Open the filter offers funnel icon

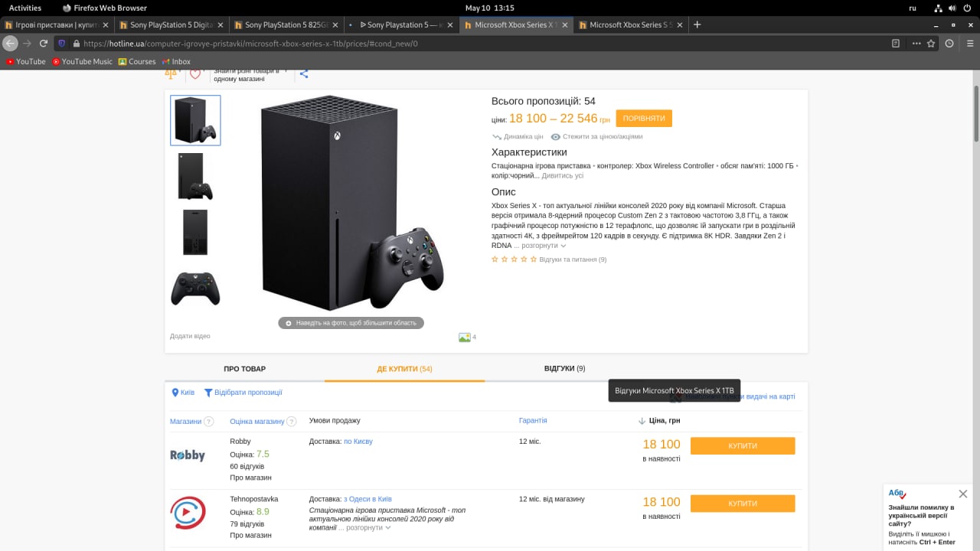point(208,393)
